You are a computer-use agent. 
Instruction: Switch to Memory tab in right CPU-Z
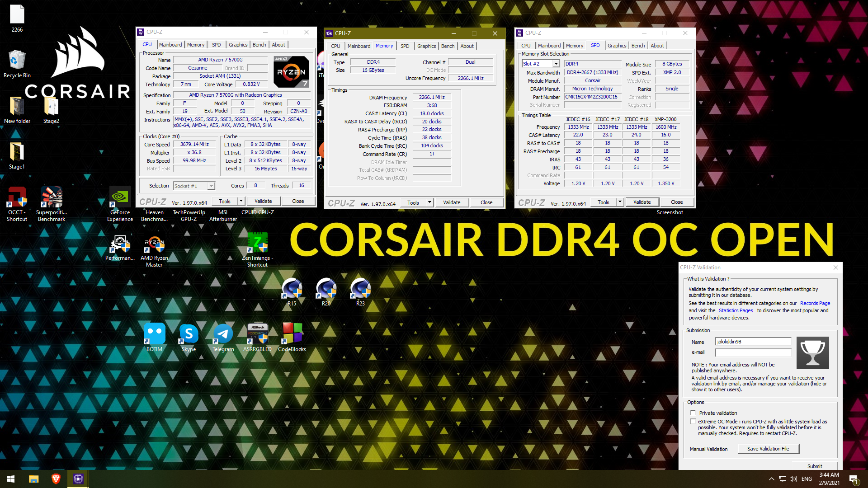(574, 46)
